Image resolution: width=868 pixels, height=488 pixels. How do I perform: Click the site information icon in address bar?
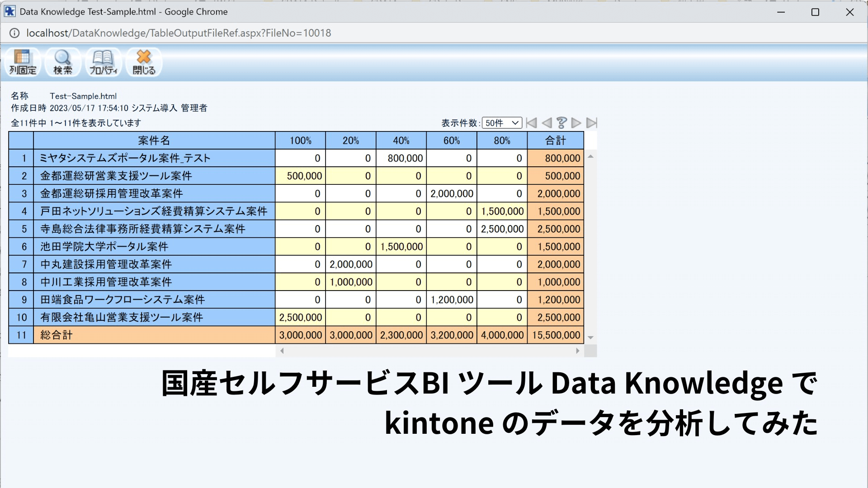pyautogui.click(x=14, y=33)
